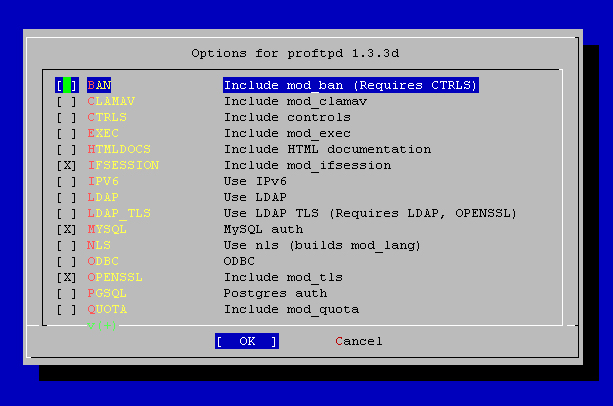Click the 'Include mod_clamav' description
The width and height of the screenshot is (613, 406).
296,102
